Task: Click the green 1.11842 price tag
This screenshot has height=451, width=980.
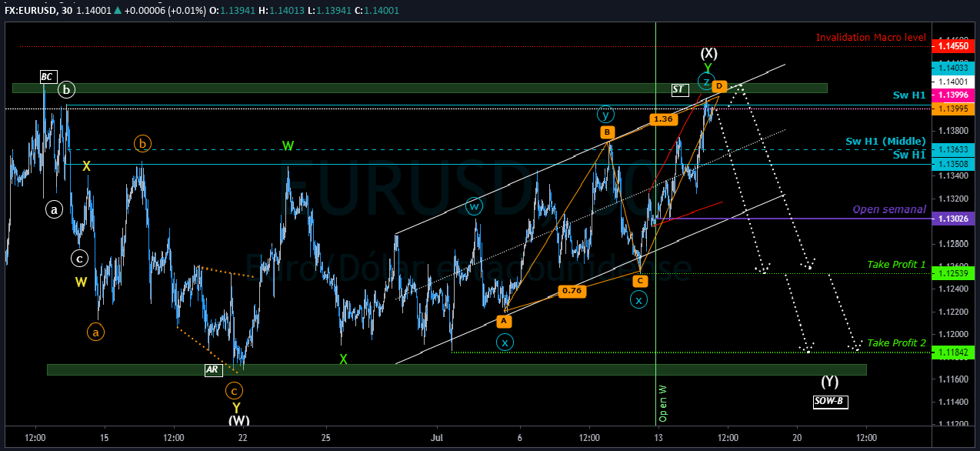Action: (954, 352)
